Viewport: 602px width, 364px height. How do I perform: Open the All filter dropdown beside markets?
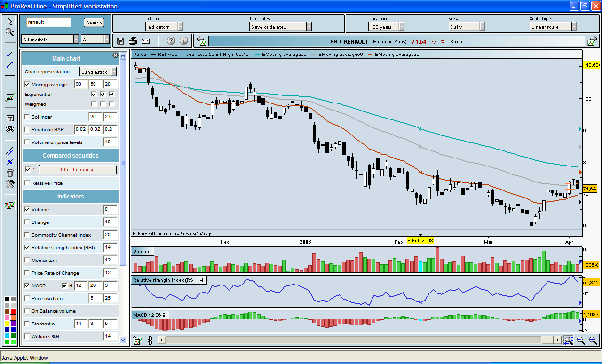[95, 40]
